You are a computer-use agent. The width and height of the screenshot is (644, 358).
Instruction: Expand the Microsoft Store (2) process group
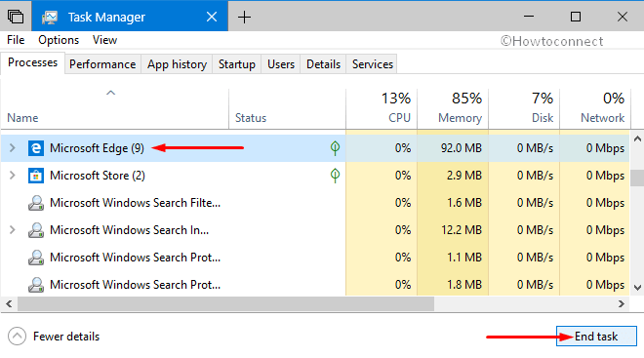click(x=13, y=176)
